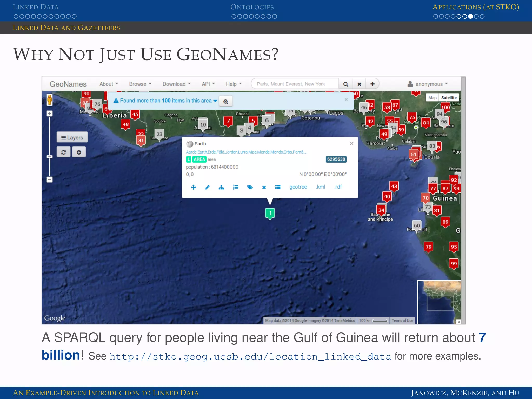Expand the 'Found more than 100 items' dropdown arrow
The width and height of the screenshot is (532, 399).
(215, 101)
